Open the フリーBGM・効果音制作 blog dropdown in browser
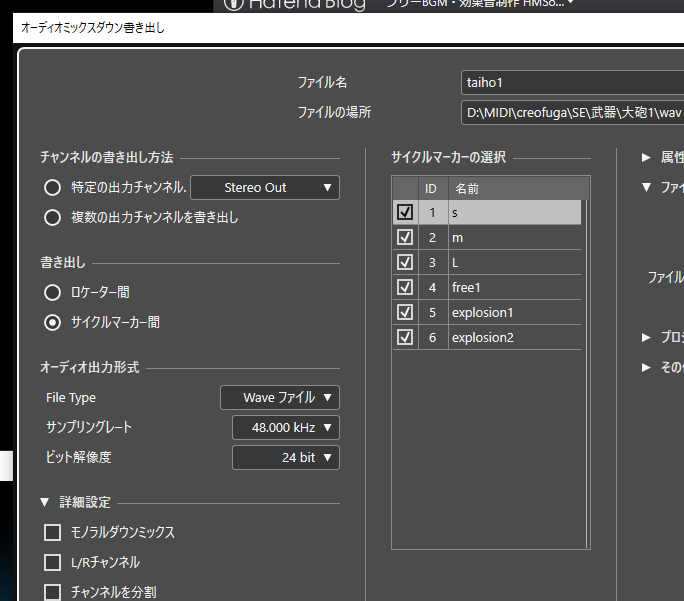This screenshot has height=601, width=684. tap(480, 3)
